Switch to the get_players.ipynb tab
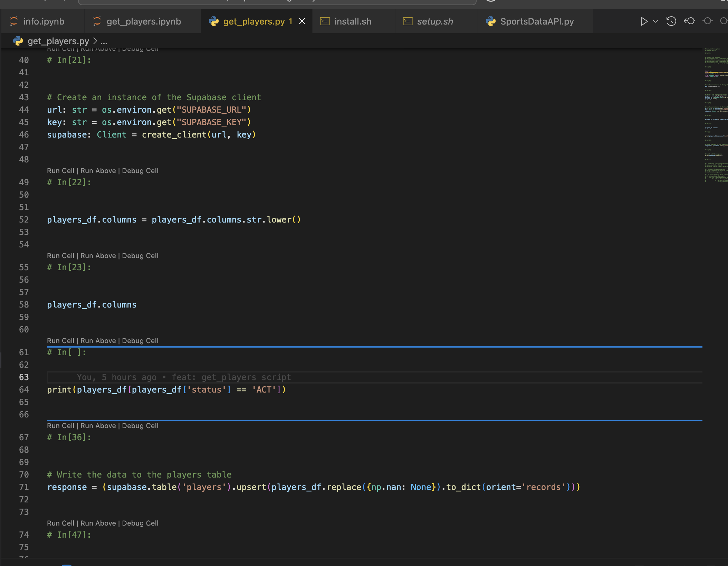 pos(143,21)
